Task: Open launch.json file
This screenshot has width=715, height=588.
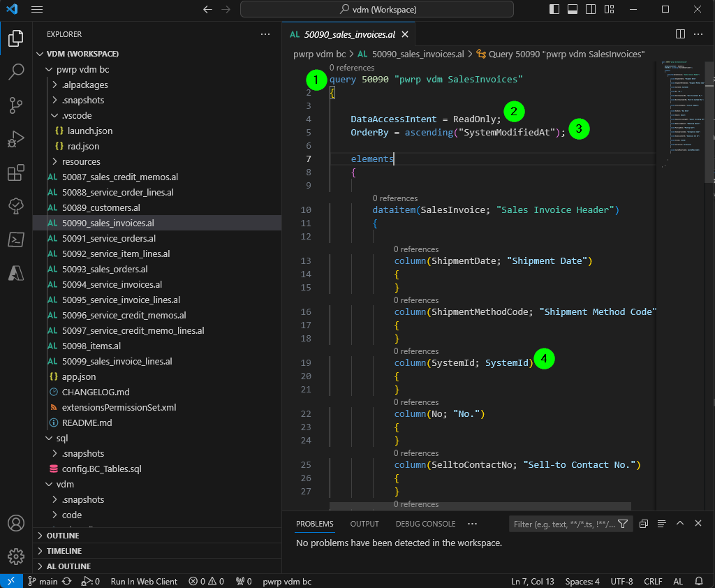Action: [157, 131]
